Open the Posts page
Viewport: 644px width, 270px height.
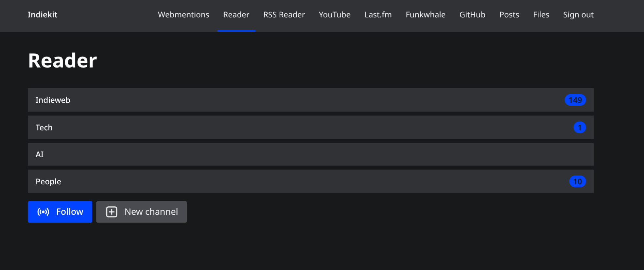(x=509, y=15)
